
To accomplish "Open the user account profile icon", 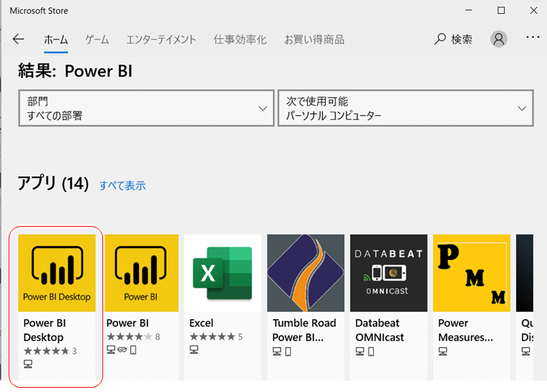I will (499, 39).
